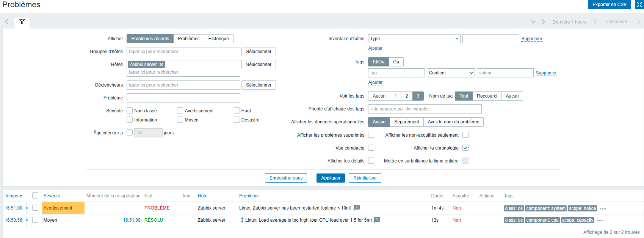Screen dimensions: 644x238
Task: Click Exporter en CSV
Action: click(x=609, y=5)
